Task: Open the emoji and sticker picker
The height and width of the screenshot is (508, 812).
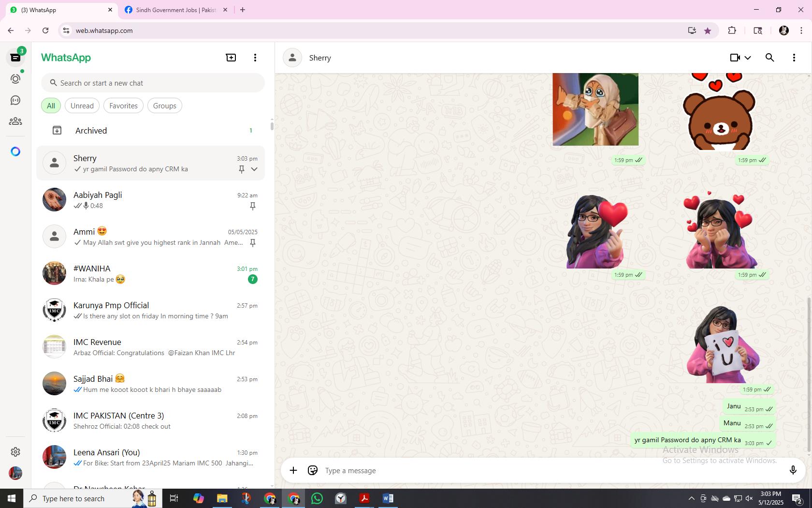Action: [313, 470]
